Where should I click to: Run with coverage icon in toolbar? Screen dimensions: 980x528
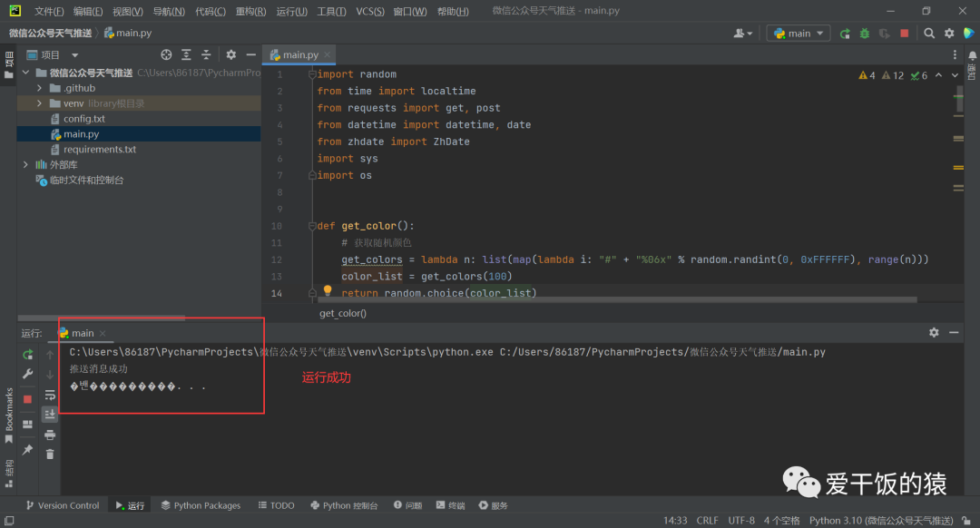(885, 34)
